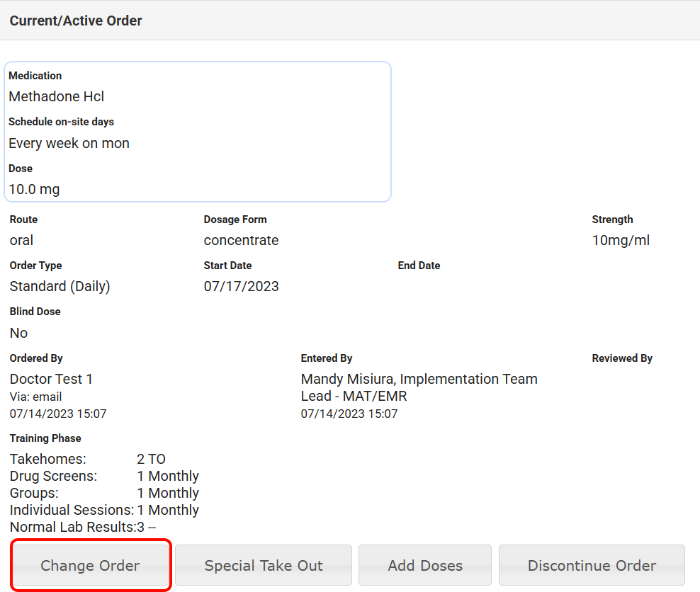Click the Standard (Daily) order type
Viewport: 700px width, 592px height.
click(60, 286)
